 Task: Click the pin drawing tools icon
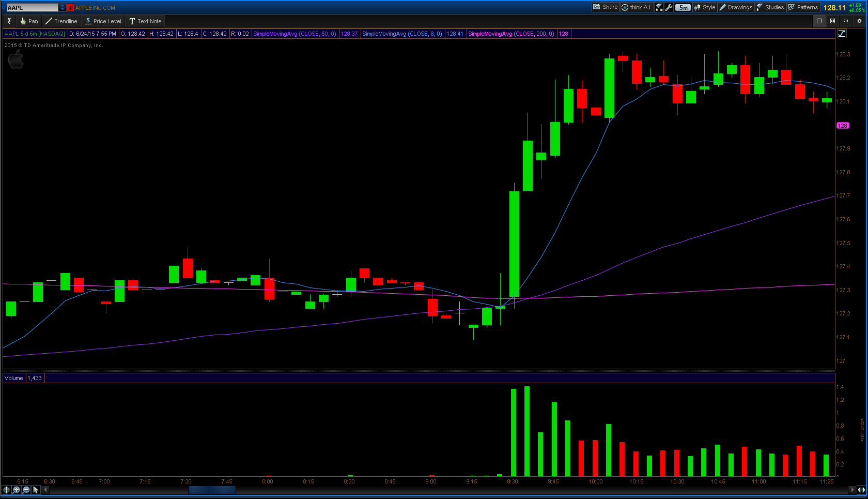tap(9, 21)
